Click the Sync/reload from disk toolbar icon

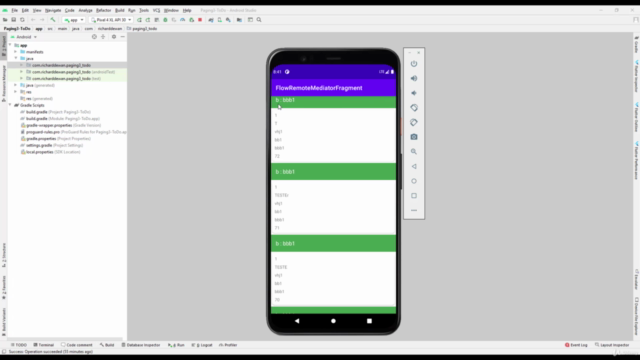tap(22, 20)
